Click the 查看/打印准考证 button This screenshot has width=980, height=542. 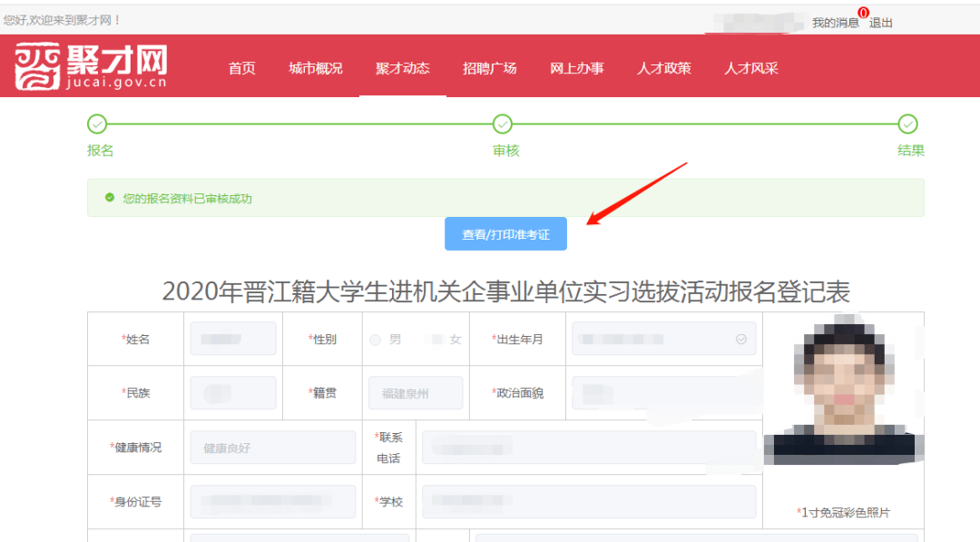coord(505,234)
